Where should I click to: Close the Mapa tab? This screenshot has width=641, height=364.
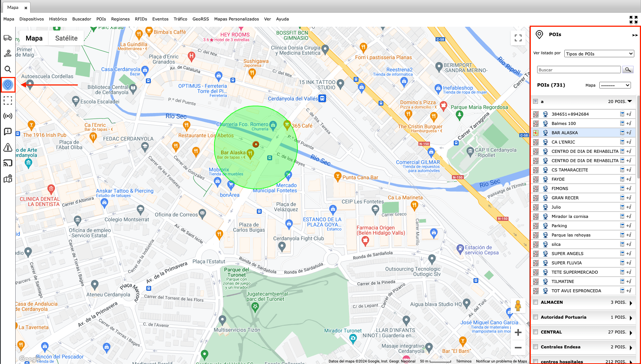click(x=26, y=8)
